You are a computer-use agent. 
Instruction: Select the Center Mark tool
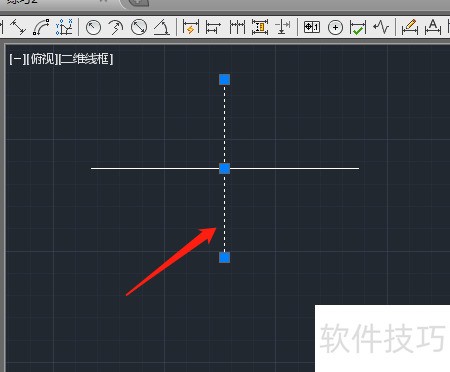tap(335, 28)
